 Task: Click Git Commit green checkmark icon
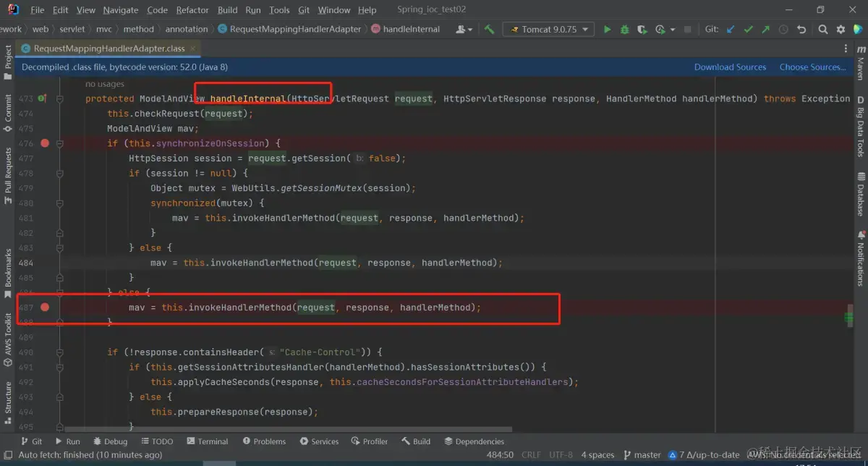[748, 30]
